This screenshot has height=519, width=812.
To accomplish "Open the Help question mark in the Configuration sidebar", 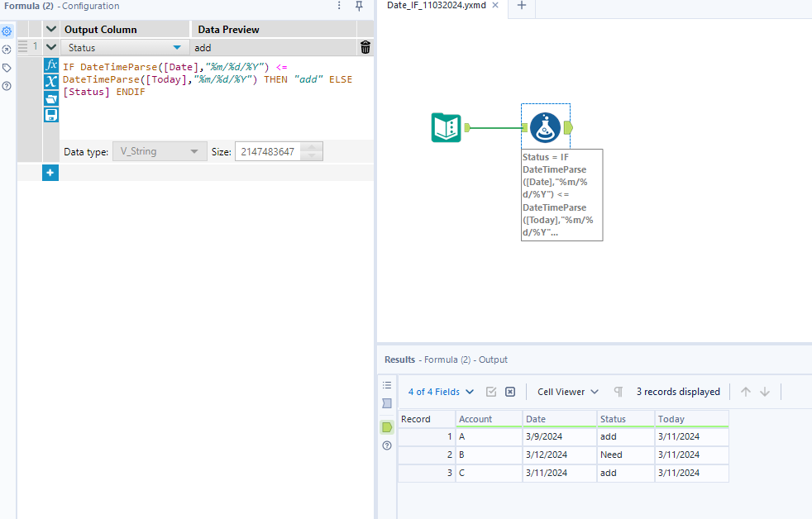I will pos(7,86).
